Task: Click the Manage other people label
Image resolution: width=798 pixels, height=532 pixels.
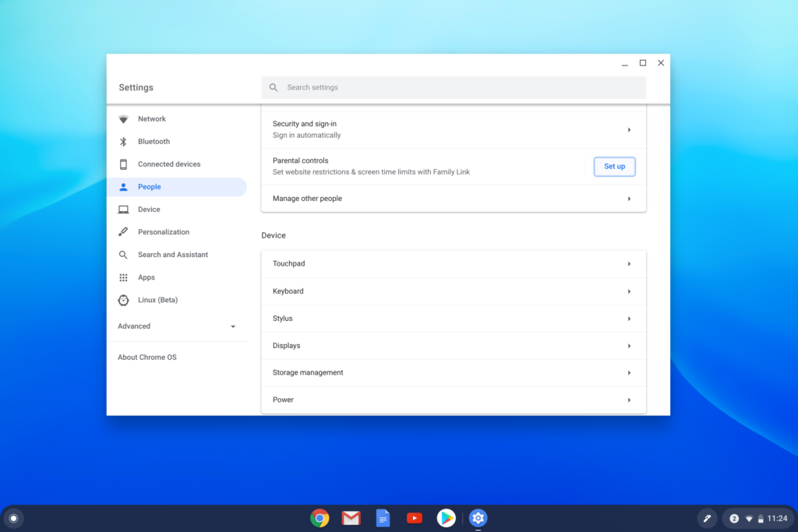Action: click(307, 199)
